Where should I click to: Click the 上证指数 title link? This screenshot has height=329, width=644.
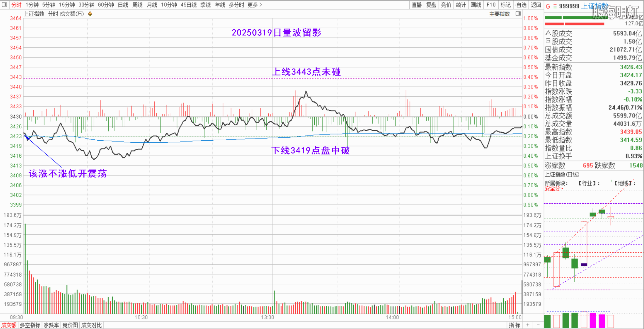coord(595,6)
